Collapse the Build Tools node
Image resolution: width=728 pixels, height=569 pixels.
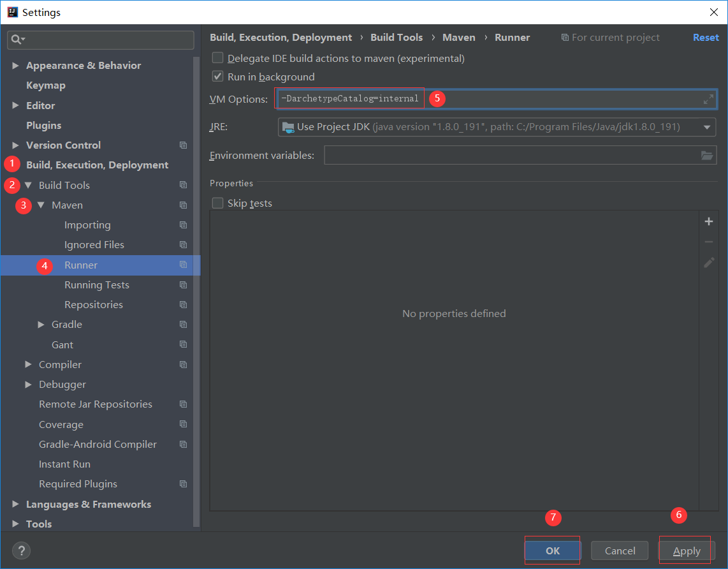tap(28, 186)
